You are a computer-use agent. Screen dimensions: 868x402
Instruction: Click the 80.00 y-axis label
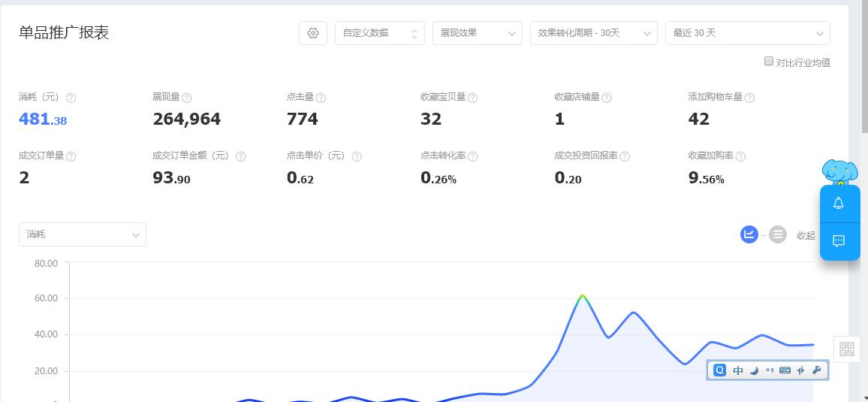[x=46, y=264]
